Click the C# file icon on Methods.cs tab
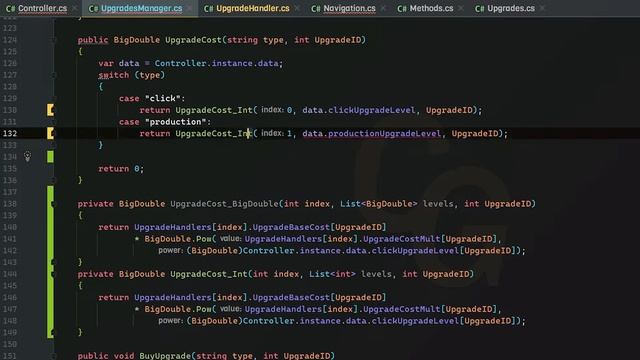This screenshot has width=640, height=360. coord(402,9)
